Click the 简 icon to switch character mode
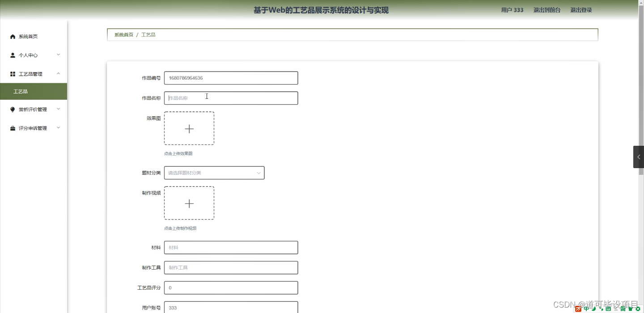644x313 pixels. coord(623,309)
